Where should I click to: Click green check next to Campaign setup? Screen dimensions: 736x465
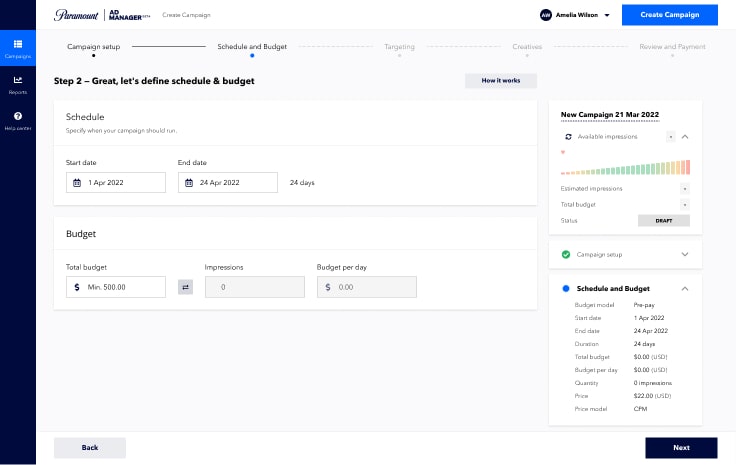566,254
